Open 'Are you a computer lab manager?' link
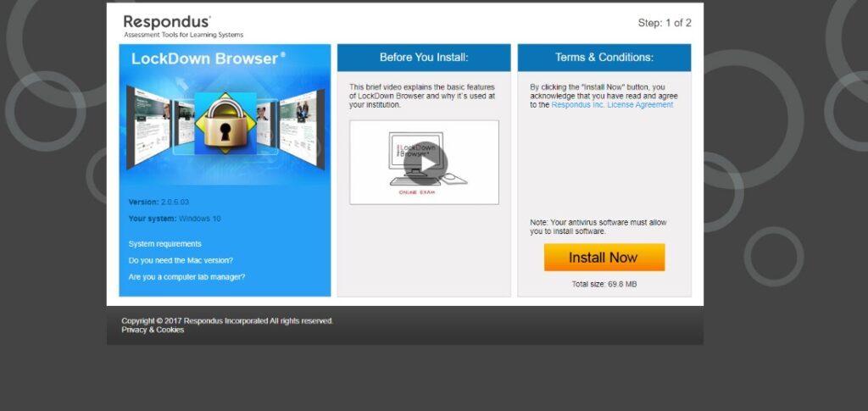Screen dimensions: 868x411 point(186,277)
